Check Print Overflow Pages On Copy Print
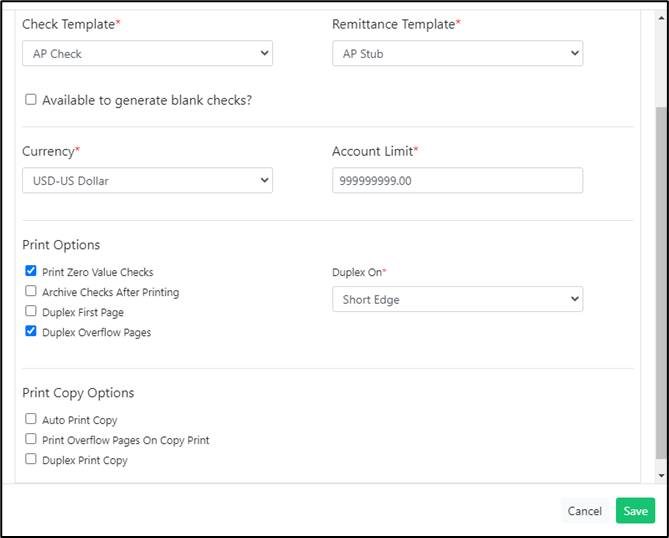Image resolution: width=669 pixels, height=538 pixels. [31, 439]
